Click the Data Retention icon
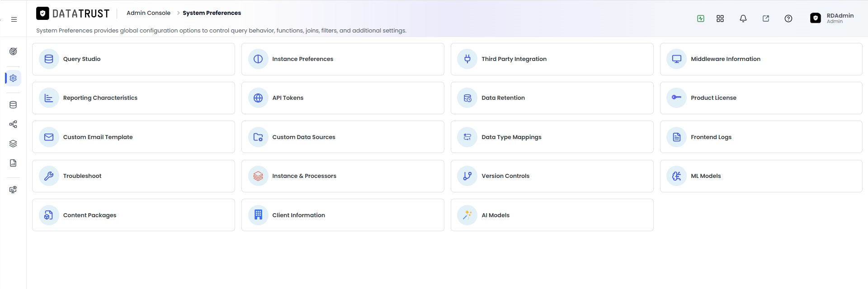This screenshot has height=289, width=868. 467,98
